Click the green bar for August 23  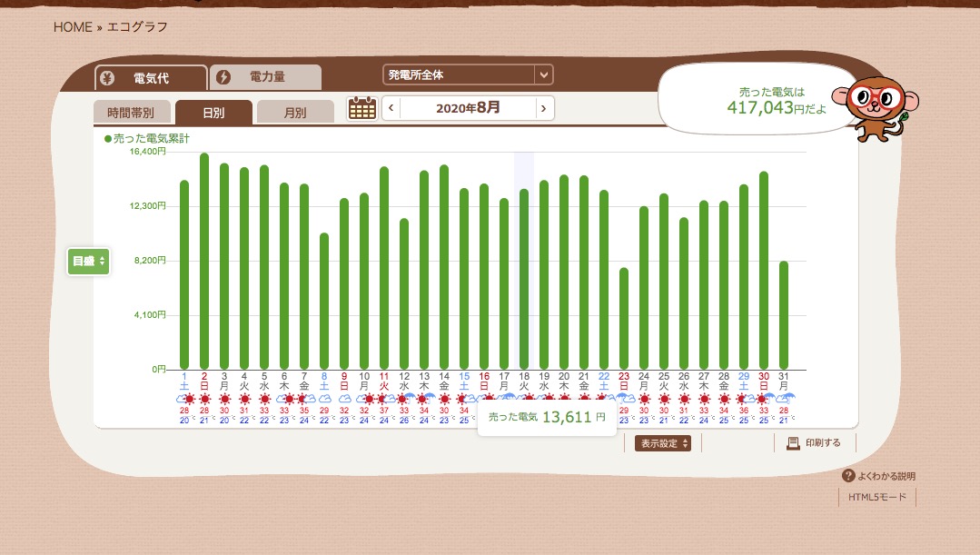tap(624, 319)
